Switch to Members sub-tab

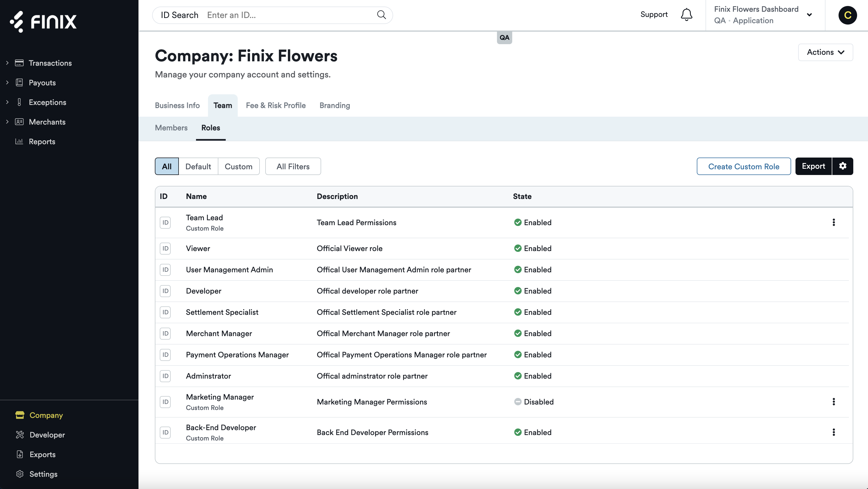171,128
